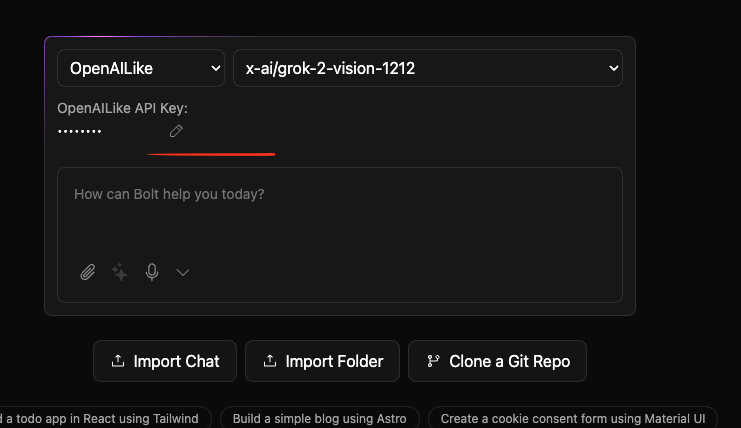The image size is (741, 428).
Task: Click the git branch icon
Action: pos(433,361)
